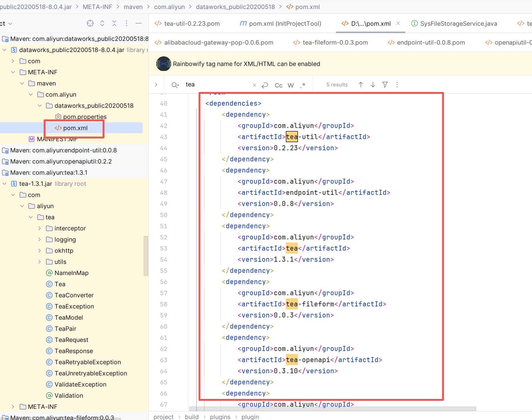Click 'build' in bottom XML breadcrumb

[x=192, y=417]
